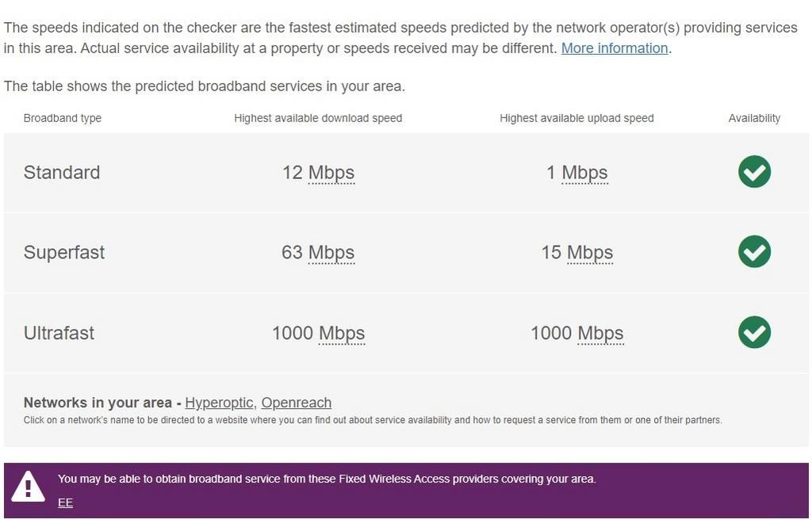Follow the Openreach network link
This screenshot has height=527, width=812.
(297, 403)
